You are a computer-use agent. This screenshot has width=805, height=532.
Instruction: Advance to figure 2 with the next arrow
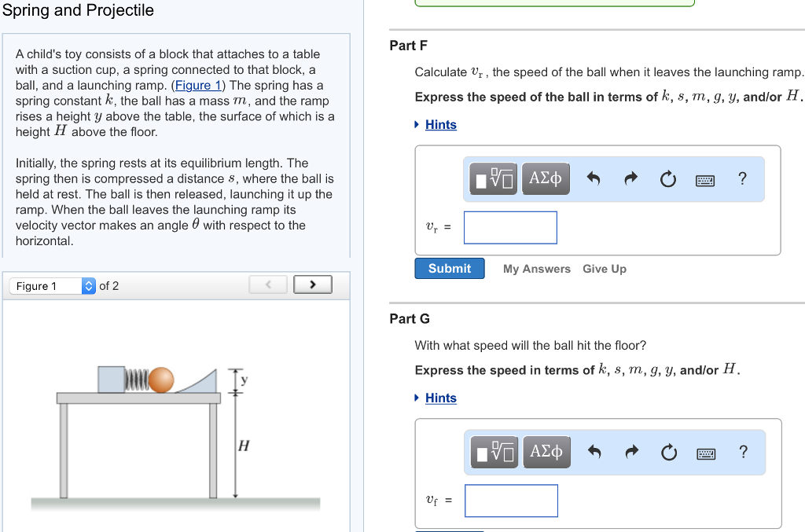coord(312,284)
